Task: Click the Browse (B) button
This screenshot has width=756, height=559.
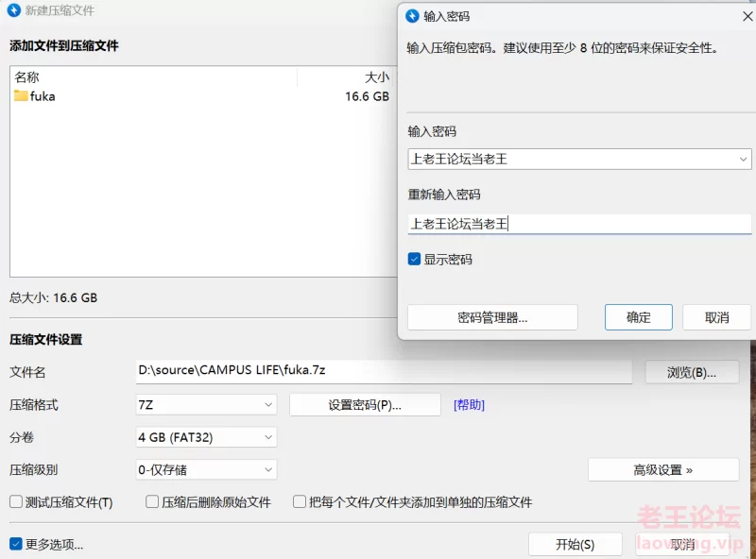Action: pos(692,372)
